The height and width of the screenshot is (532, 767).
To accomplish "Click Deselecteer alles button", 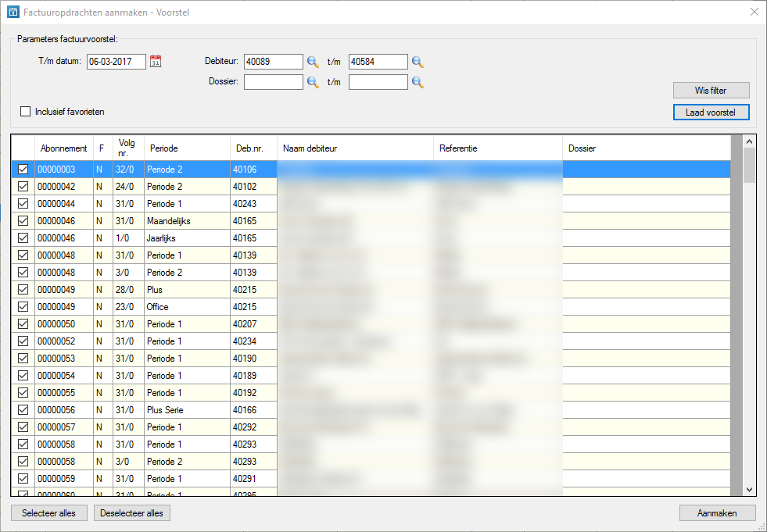I will [132, 513].
